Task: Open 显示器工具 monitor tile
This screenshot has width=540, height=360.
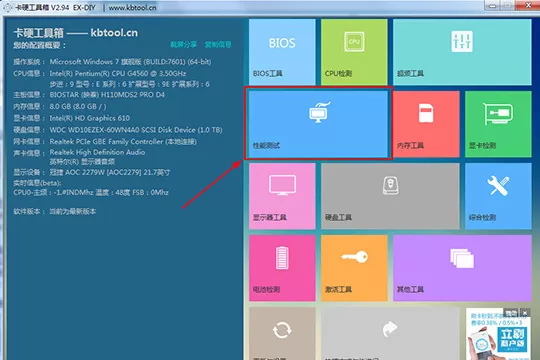Action: pyautogui.click(x=282, y=196)
